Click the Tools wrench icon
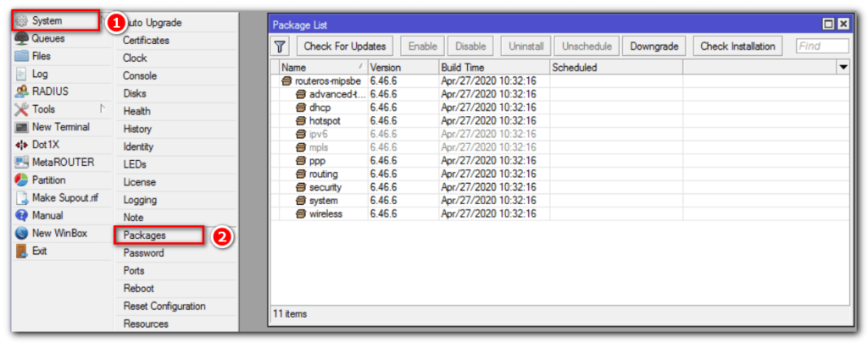 point(21,109)
